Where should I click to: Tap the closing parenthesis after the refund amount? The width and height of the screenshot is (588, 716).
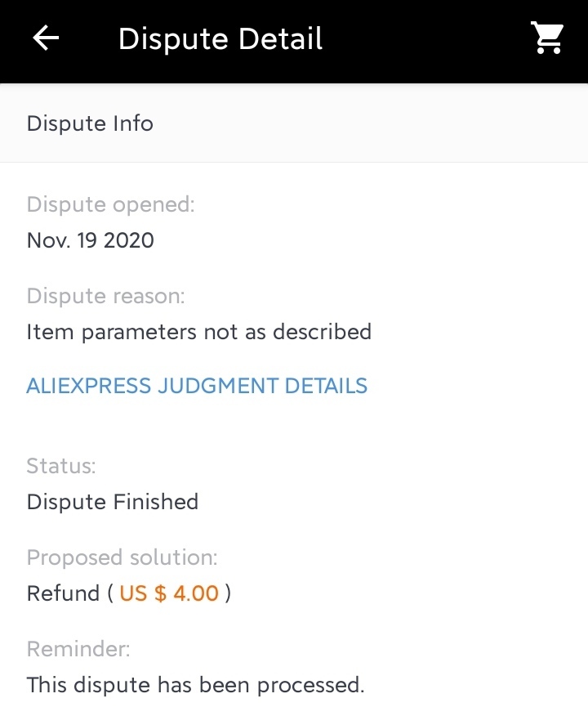229,593
